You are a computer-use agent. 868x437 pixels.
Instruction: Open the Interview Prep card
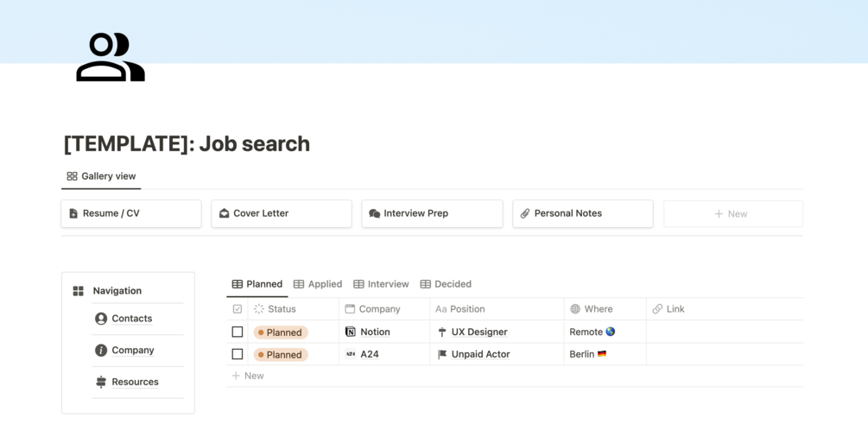[432, 213]
